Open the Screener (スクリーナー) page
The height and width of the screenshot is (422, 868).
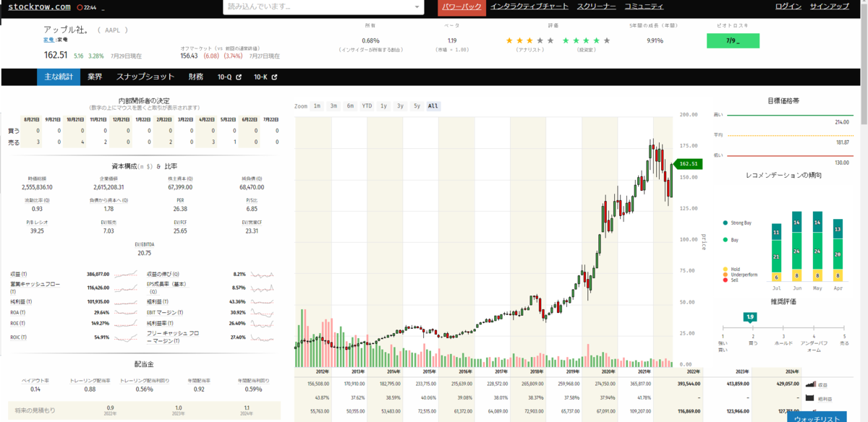tap(596, 7)
